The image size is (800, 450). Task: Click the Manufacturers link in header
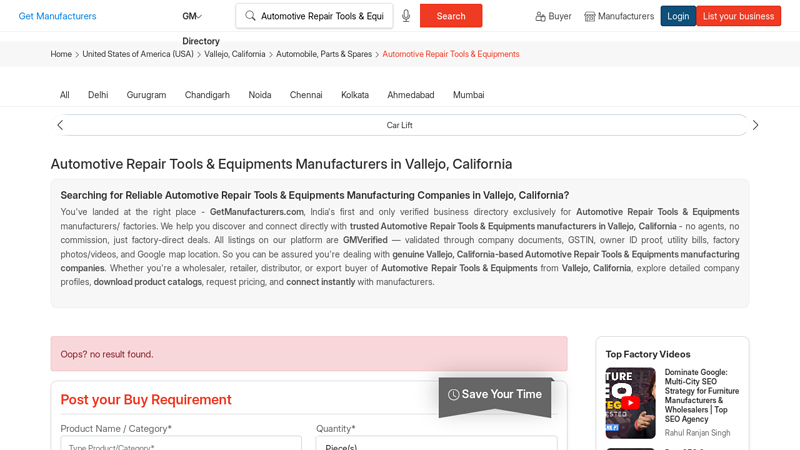[619, 16]
